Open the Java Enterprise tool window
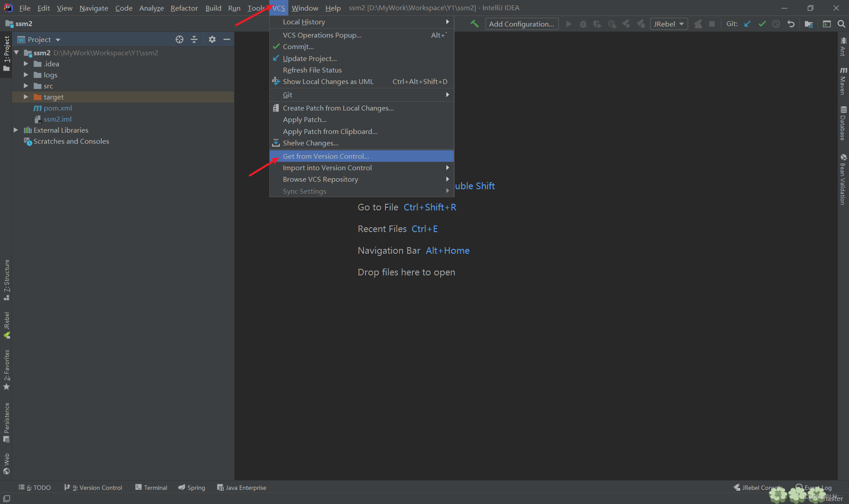 241,487
